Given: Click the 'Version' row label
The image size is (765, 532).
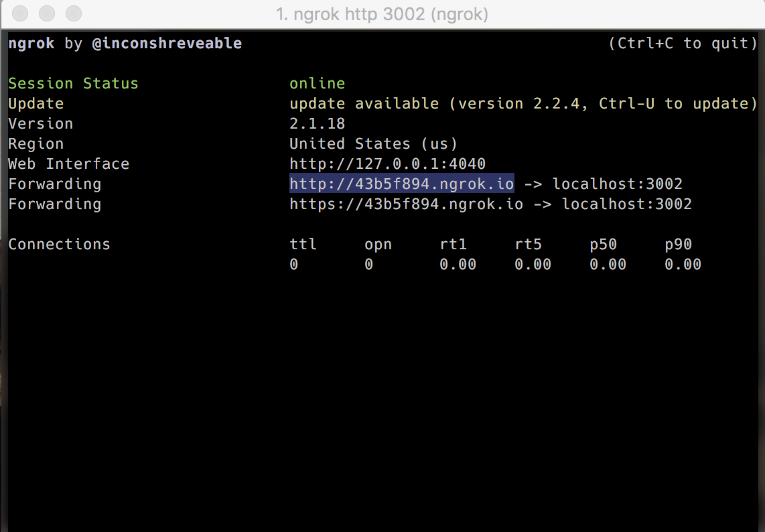Looking at the screenshot, I should 40,123.
